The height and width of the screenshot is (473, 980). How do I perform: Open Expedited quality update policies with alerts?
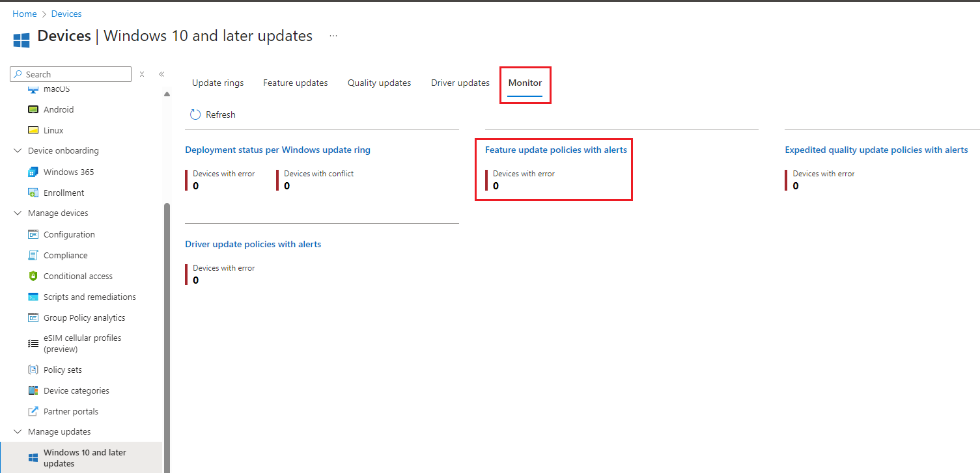[x=876, y=150]
